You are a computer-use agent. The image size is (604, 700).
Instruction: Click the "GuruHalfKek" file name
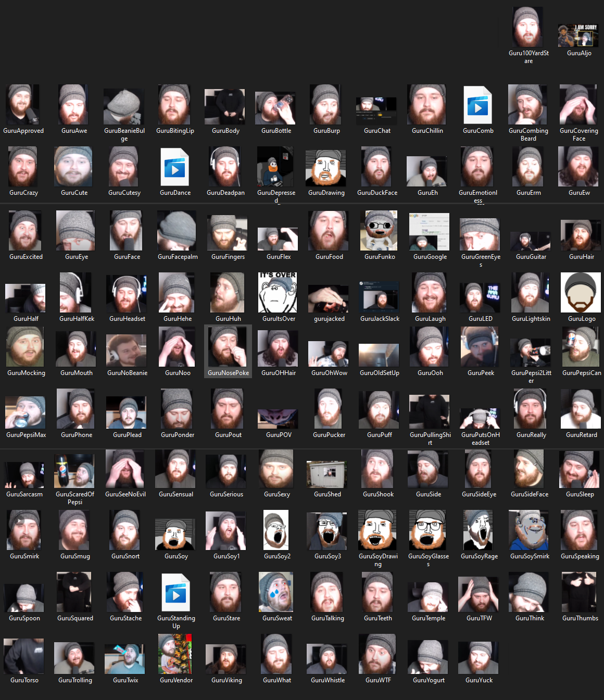tap(75, 319)
